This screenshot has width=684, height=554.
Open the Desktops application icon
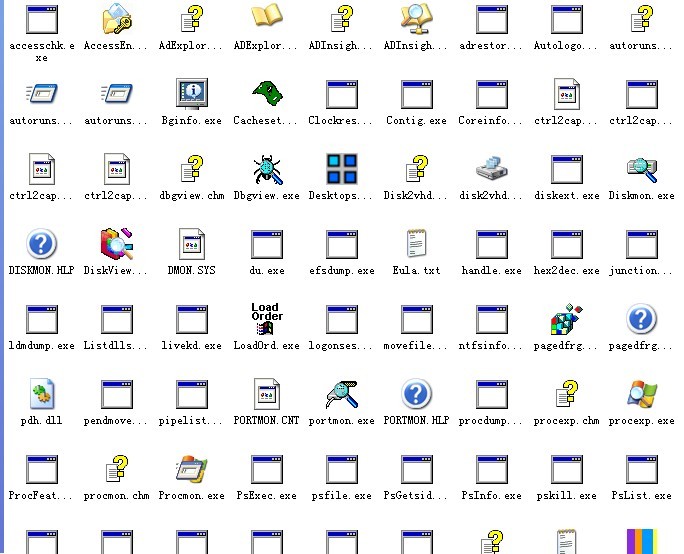coord(341,170)
